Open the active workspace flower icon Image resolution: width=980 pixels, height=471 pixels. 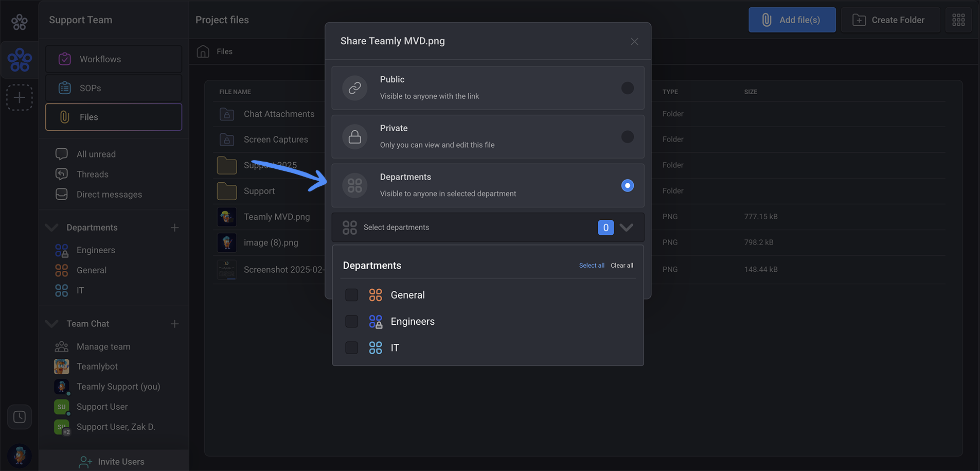point(20,60)
